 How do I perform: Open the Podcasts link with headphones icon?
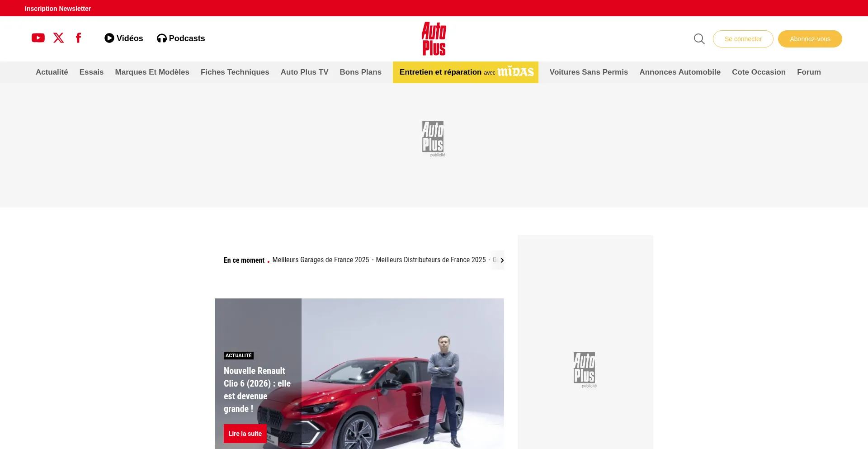(x=181, y=38)
